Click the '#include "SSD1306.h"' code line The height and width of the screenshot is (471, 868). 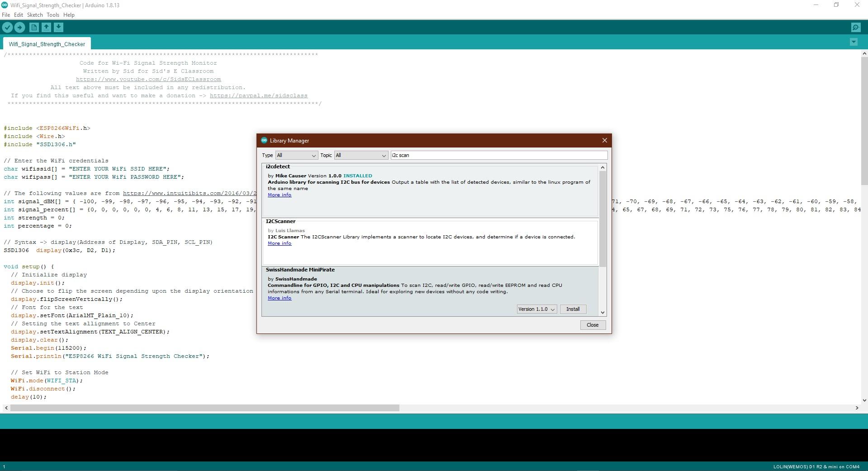(x=40, y=144)
